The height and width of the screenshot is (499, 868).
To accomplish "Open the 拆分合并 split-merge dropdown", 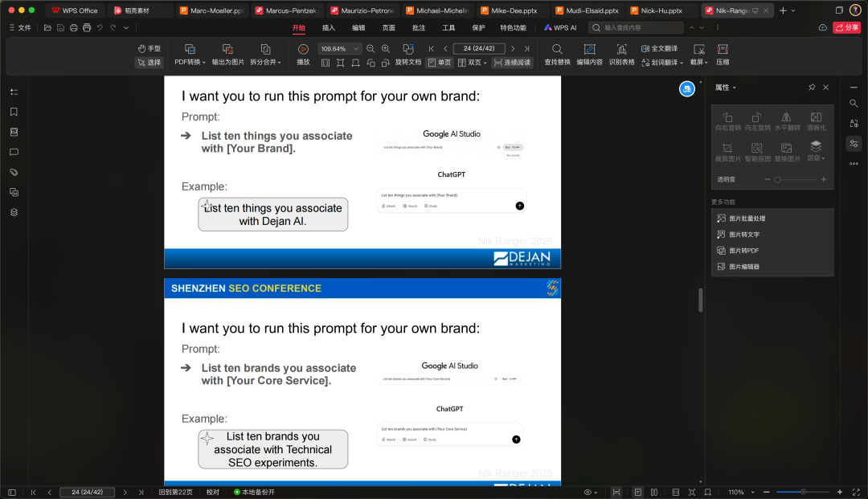I will coord(266,55).
